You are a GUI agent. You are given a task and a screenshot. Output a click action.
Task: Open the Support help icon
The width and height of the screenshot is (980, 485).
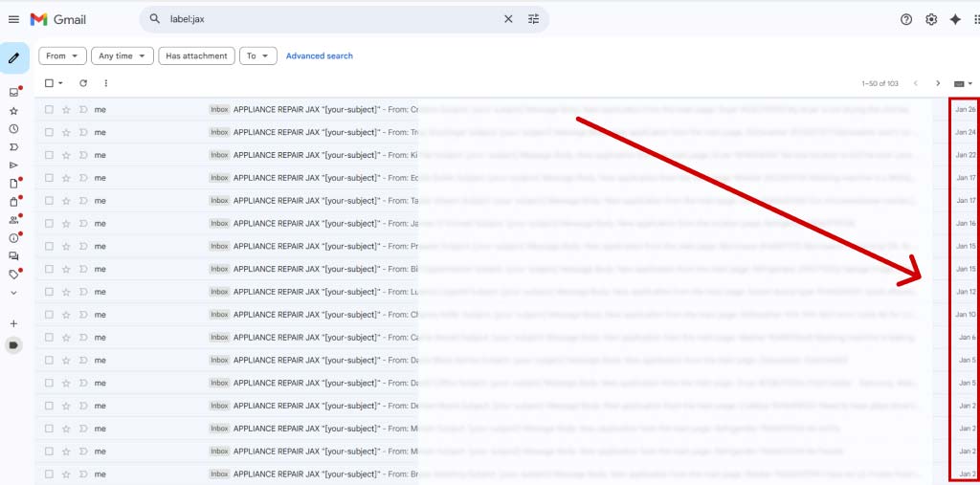coord(906,19)
